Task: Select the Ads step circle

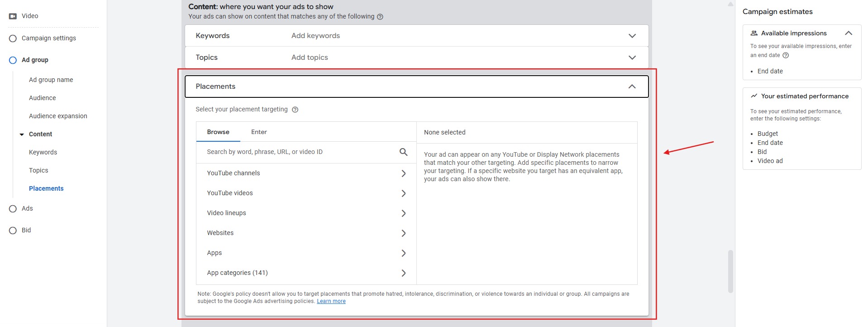Action: [x=13, y=209]
